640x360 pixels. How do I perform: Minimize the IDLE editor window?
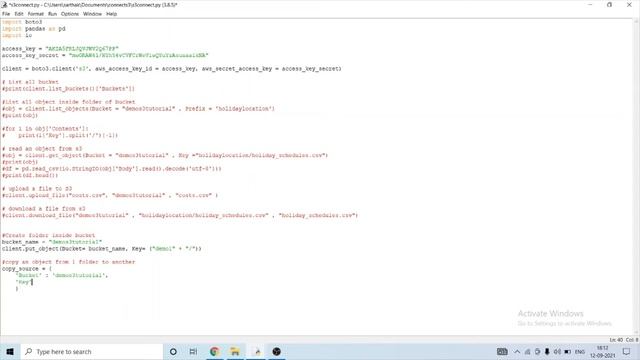tap(590, 5)
